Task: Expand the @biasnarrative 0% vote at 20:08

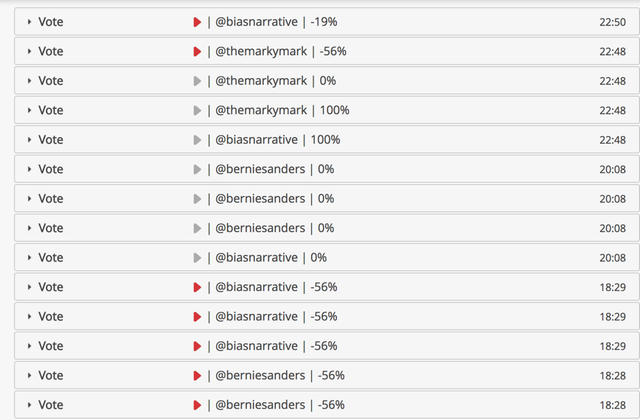Action: pyautogui.click(x=30, y=258)
